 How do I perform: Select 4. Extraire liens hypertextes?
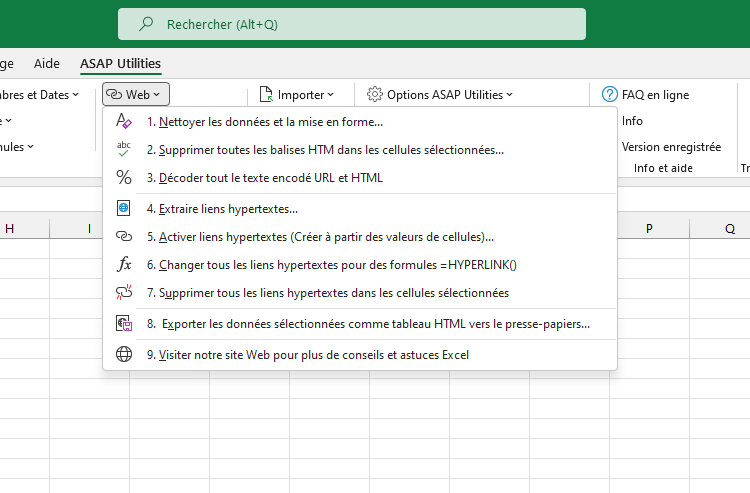[x=360, y=208]
